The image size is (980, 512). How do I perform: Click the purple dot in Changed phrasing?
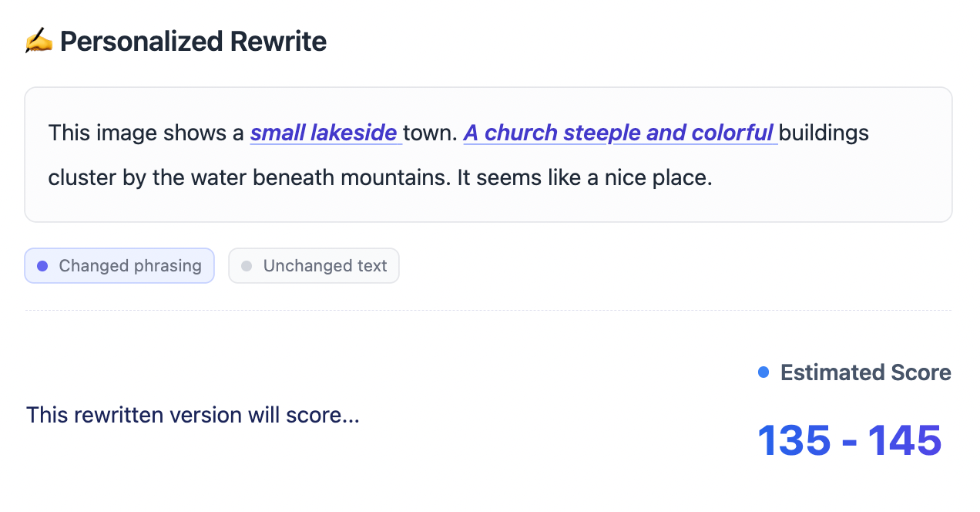click(x=42, y=266)
